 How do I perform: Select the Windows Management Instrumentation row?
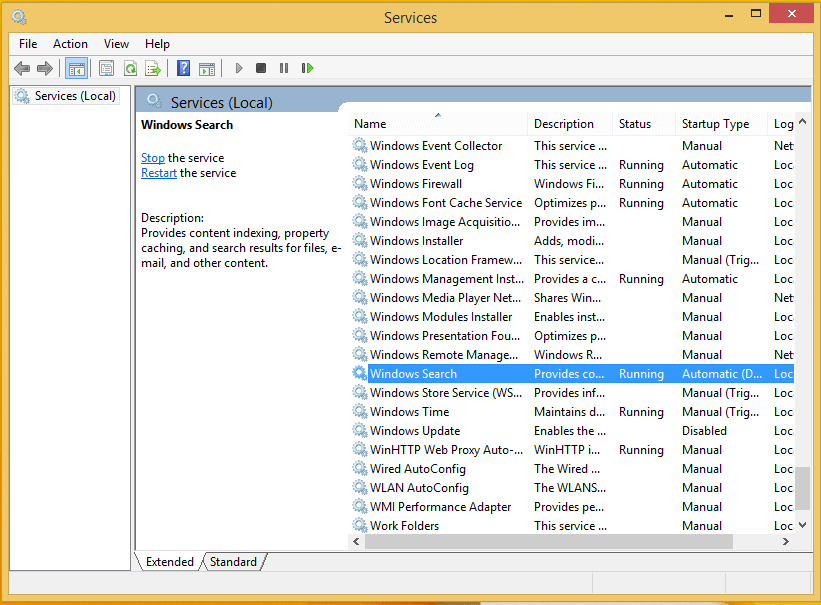(572, 279)
